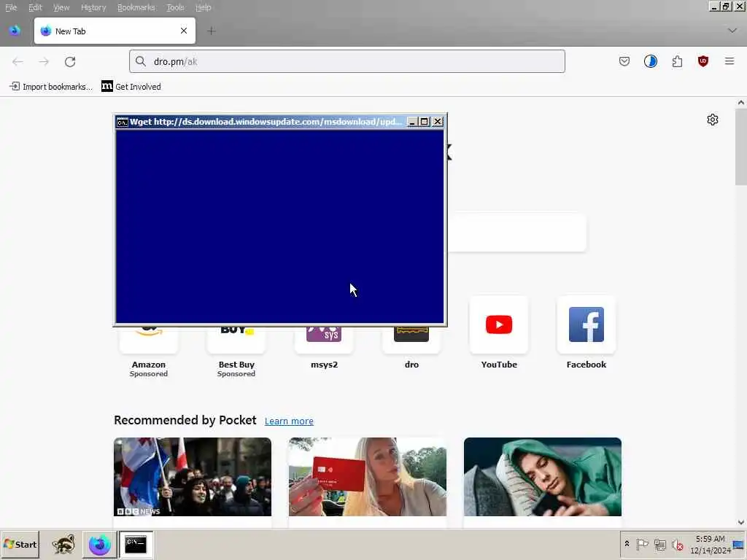Click inside the blue Wget console area
This screenshot has width=747, height=560.
tap(279, 226)
